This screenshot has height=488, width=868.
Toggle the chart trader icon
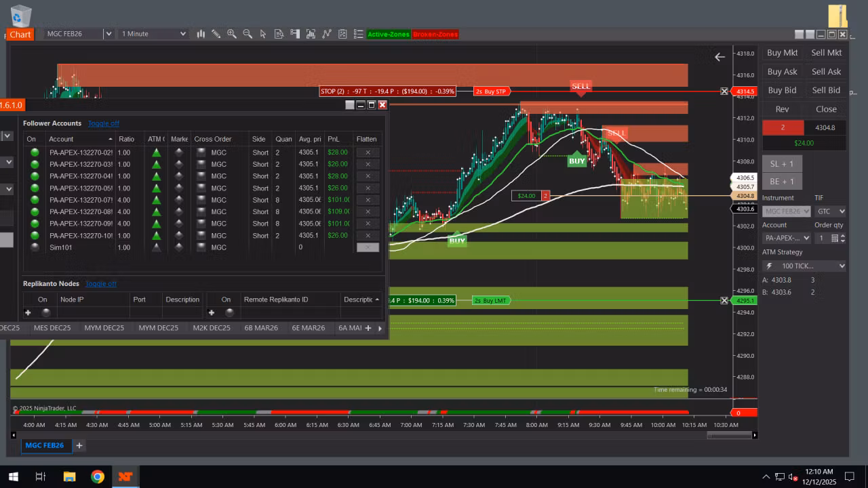pyautogui.click(x=295, y=34)
